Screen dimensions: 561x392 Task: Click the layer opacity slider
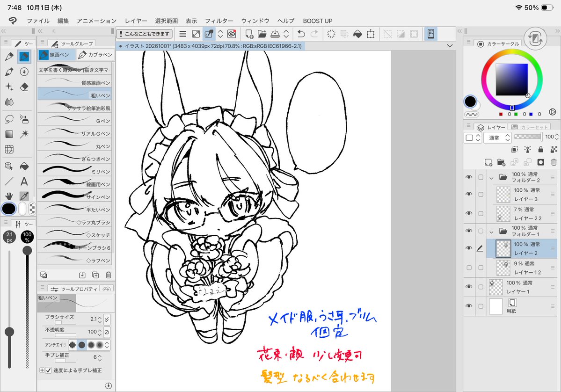528,137
